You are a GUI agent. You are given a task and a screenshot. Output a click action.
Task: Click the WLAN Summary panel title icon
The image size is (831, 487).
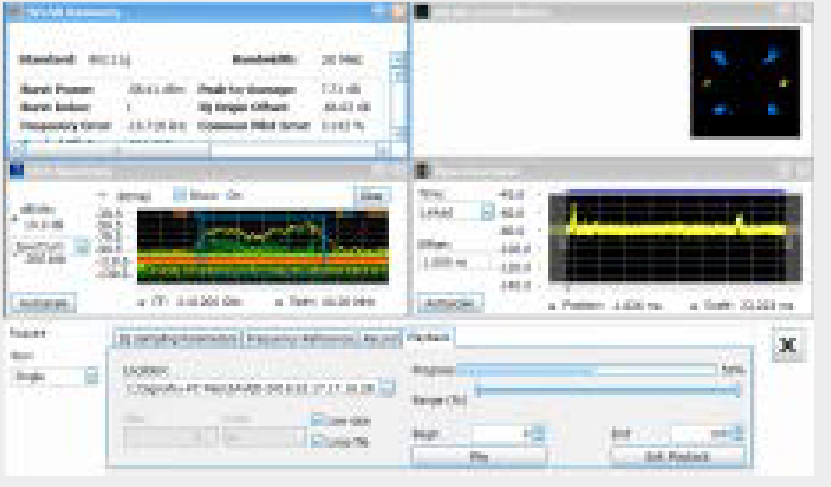(x=18, y=12)
